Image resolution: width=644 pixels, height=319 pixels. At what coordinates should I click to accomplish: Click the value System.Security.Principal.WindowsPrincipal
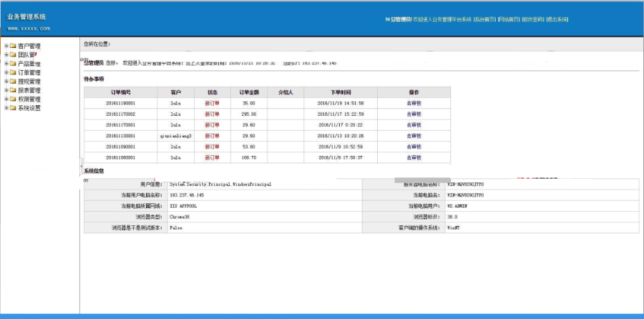[220, 185]
